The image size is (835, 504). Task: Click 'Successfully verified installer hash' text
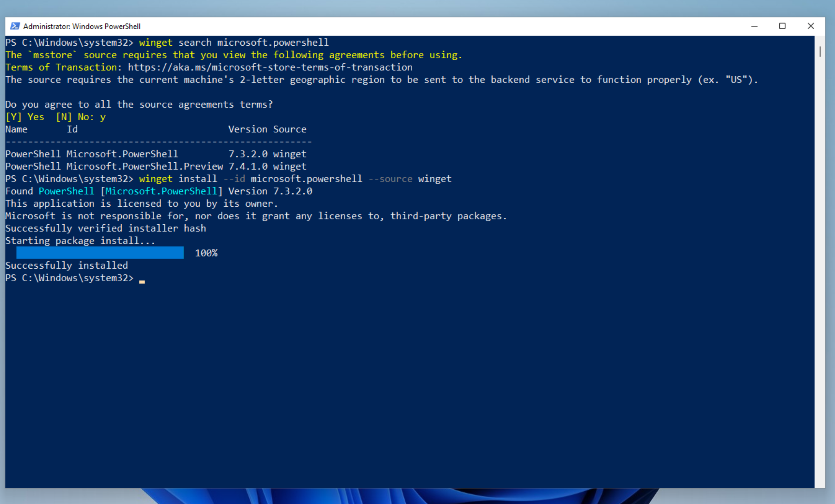tap(106, 228)
